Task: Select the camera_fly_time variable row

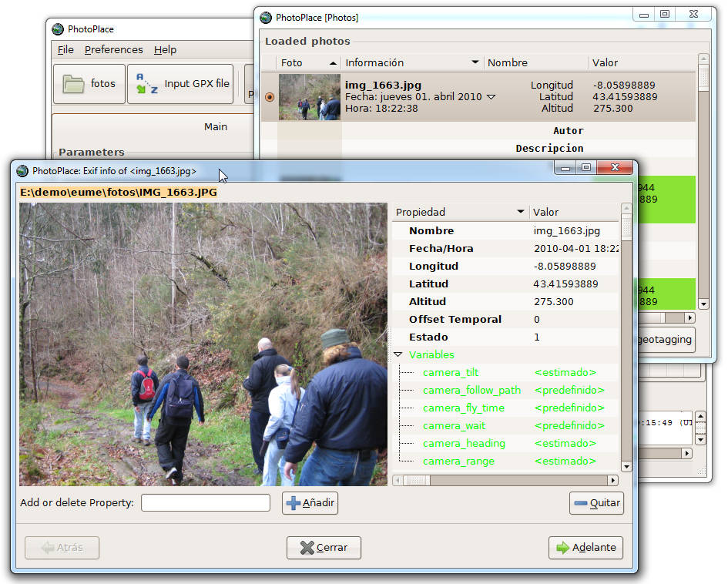Action: [x=505, y=408]
